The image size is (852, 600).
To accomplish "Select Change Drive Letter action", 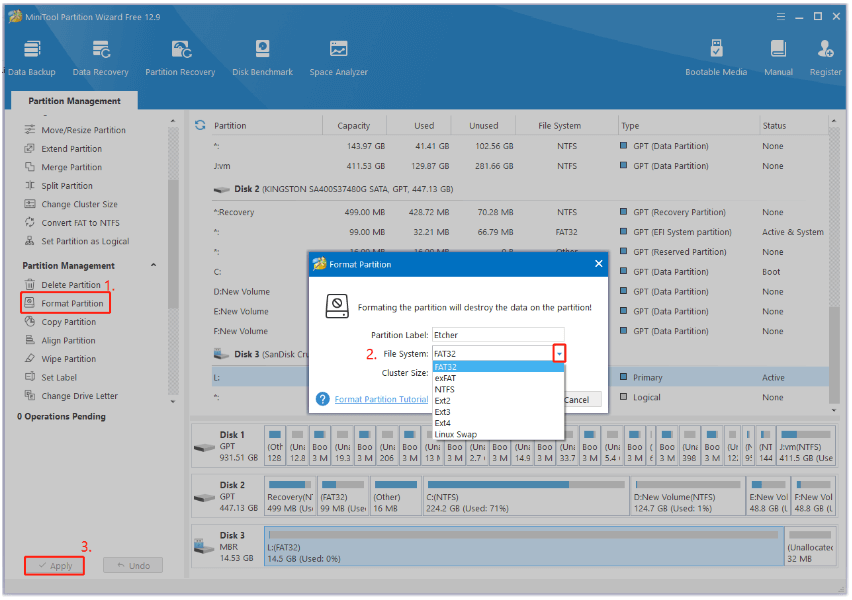I will pos(71,396).
